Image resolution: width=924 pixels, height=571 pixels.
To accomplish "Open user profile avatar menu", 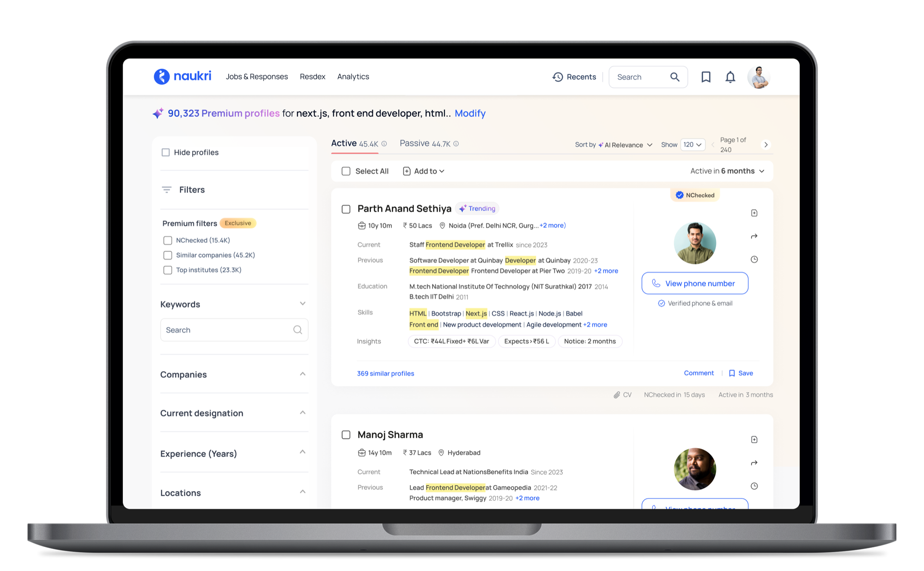I will 758,77.
